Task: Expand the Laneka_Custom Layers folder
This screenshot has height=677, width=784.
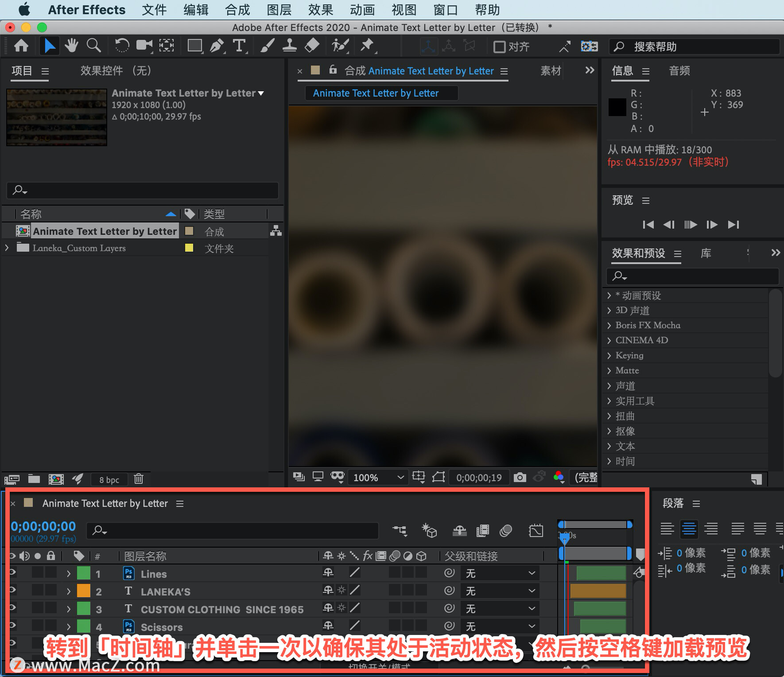Action: (x=7, y=248)
